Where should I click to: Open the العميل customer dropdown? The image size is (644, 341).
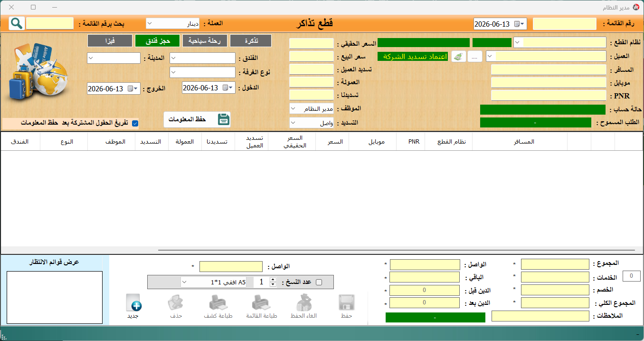point(491,56)
